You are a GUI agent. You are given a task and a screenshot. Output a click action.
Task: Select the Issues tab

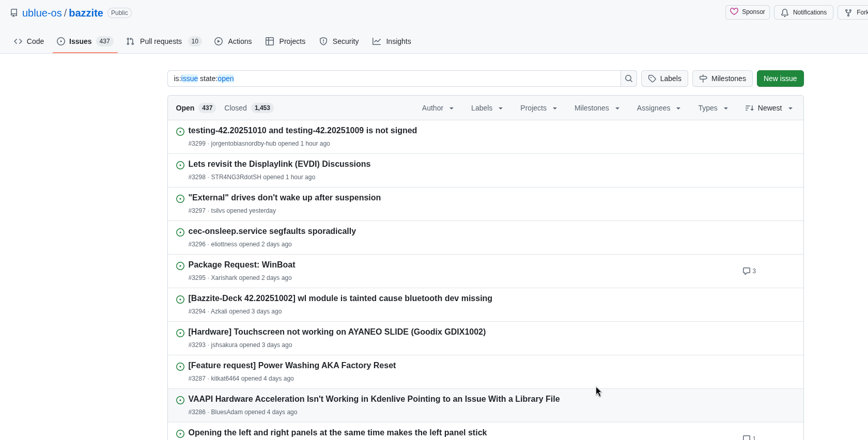[x=85, y=41]
